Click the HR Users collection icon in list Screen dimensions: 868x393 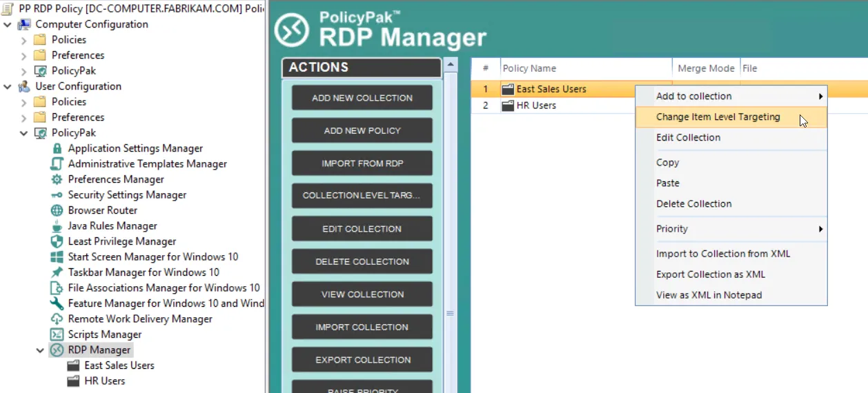(x=508, y=105)
